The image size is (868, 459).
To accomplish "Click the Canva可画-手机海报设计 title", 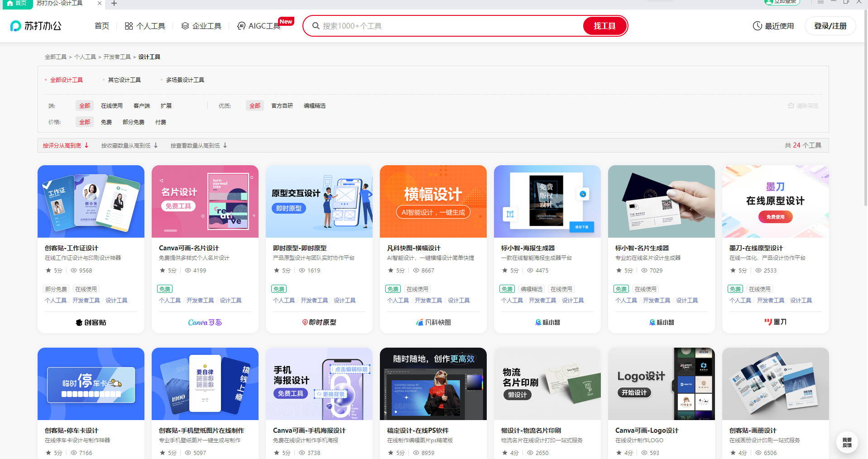I will [309, 430].
